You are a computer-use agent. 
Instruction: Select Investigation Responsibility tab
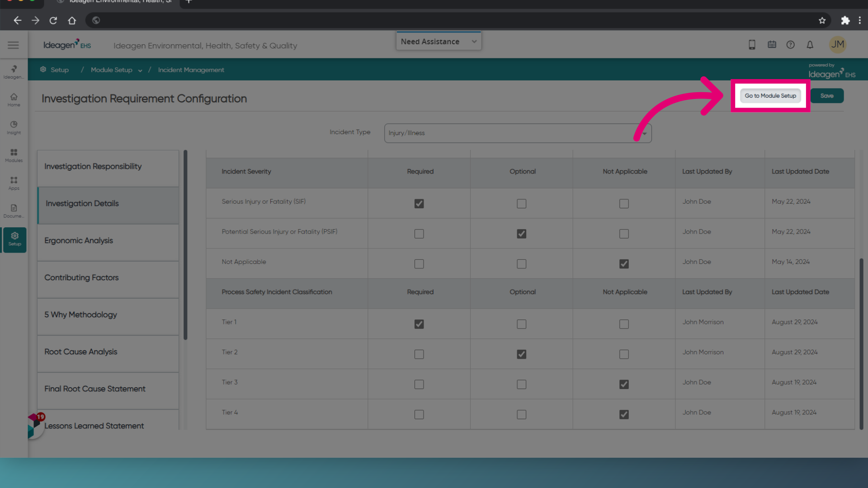click(108, 168)
